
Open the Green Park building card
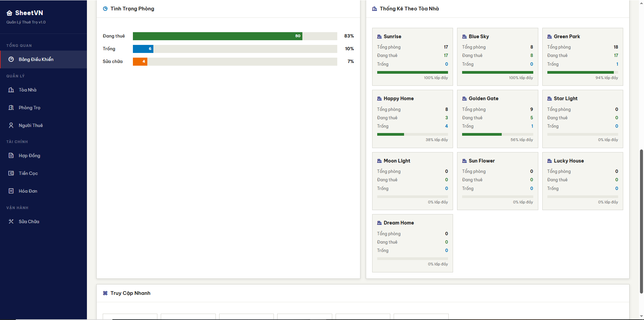click(582, 57)
